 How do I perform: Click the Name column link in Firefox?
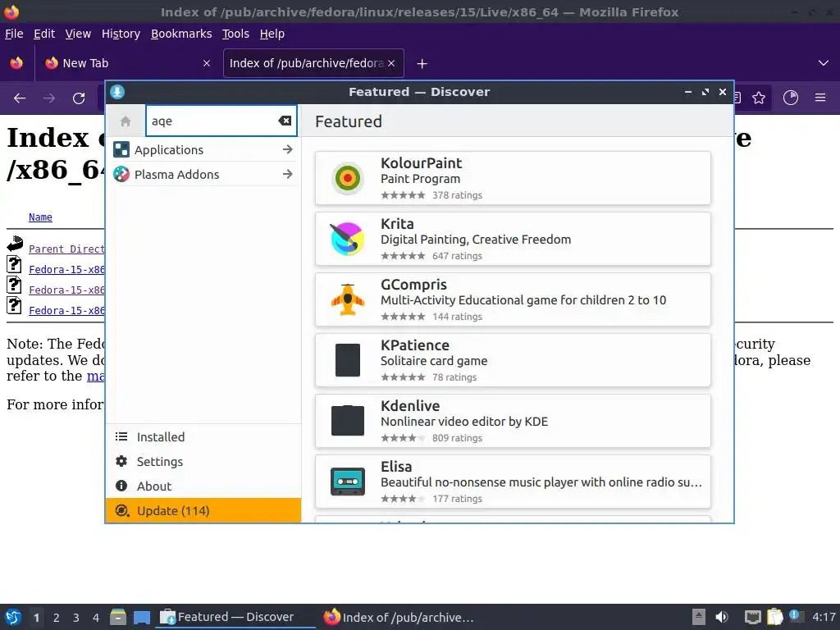(40, 217)
